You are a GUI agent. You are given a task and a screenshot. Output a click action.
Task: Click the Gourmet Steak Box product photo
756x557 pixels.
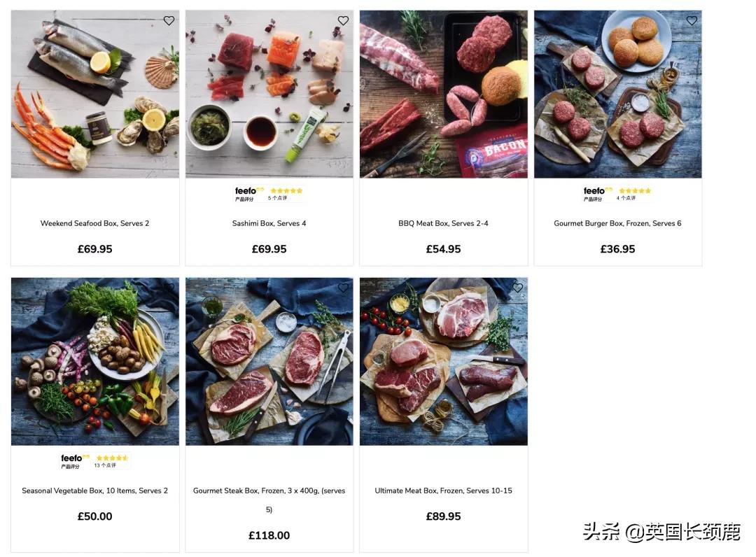pyautogui.click(x=269, y=361)
